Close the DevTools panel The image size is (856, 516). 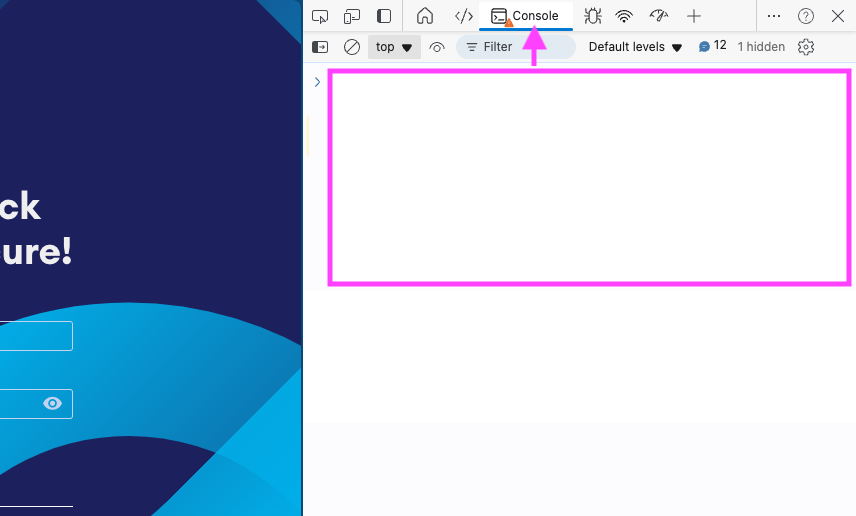pos(838,16)
